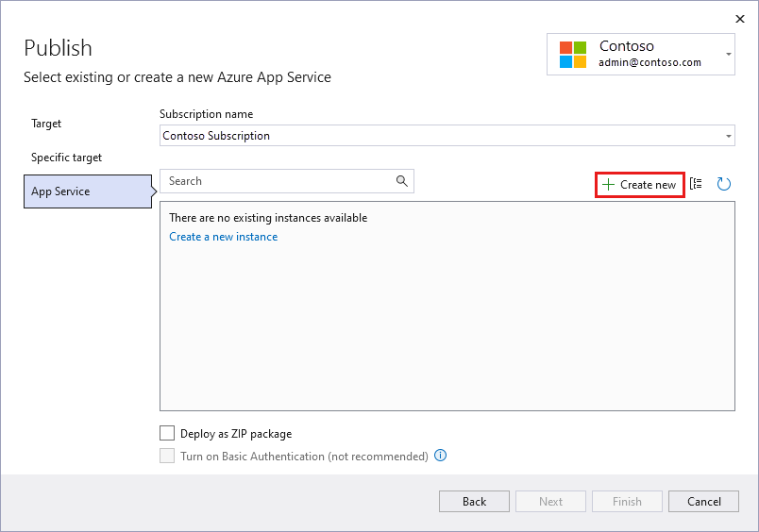759x532 pixels.
Task: Click the search magnifier icon
Action: [402, 181]
